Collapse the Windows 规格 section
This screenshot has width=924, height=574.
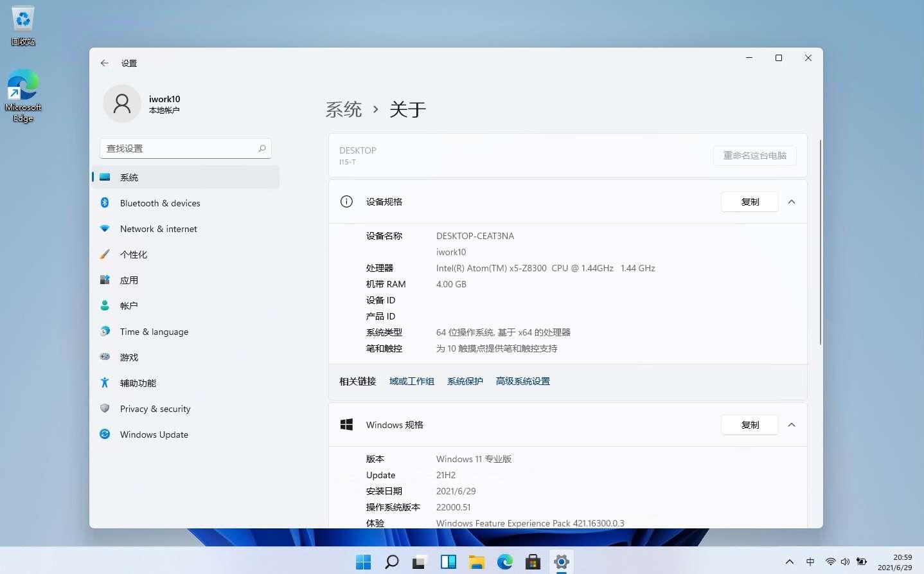click(x=792, y=425)
